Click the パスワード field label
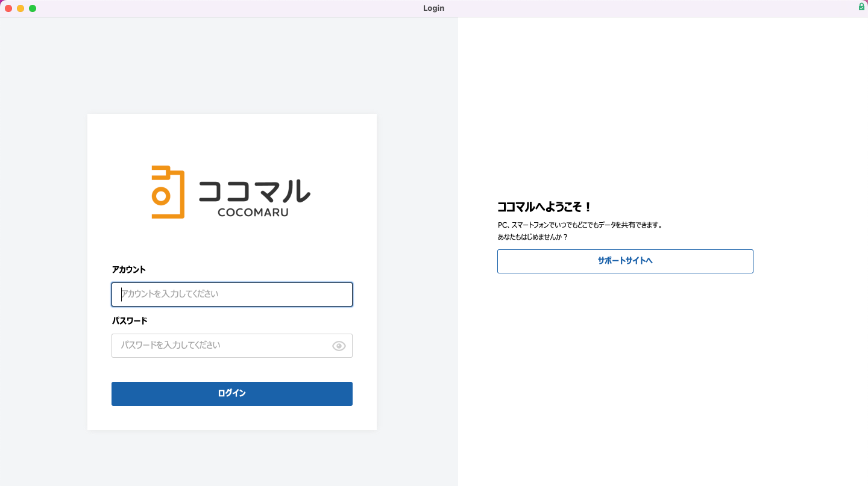Viewport: 868px width, 486px height. click(130, 320)
